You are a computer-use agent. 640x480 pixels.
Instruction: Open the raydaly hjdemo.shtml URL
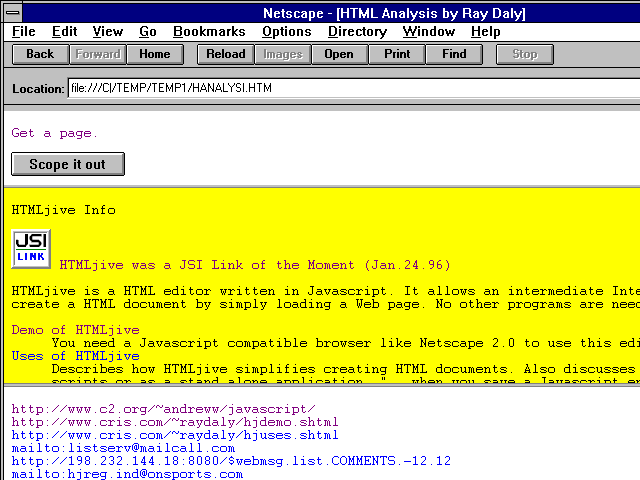(x=175, y=422)
